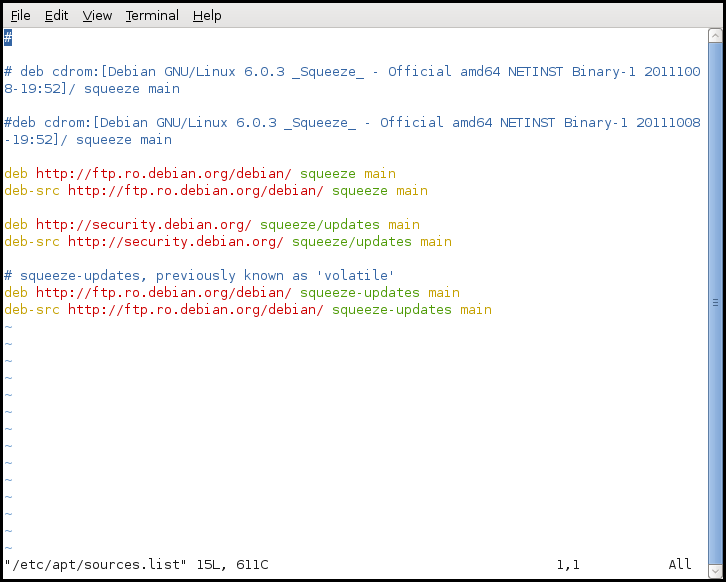Open the Edit menu

pyautogui.click(x=56, y=16)
